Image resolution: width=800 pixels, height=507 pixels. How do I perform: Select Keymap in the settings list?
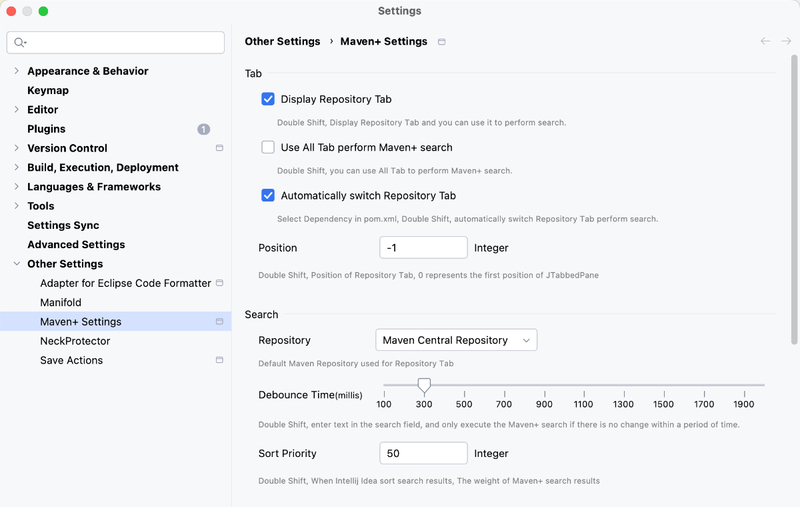tap(48, 90)
